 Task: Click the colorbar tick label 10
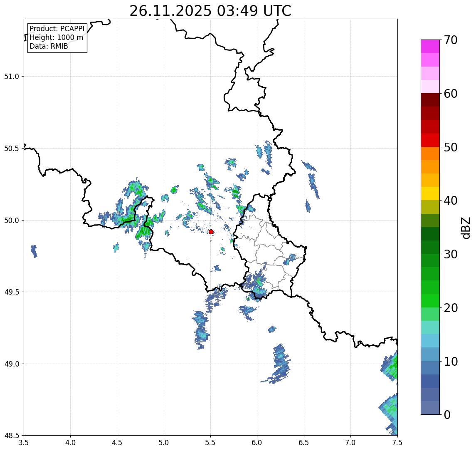450,361
